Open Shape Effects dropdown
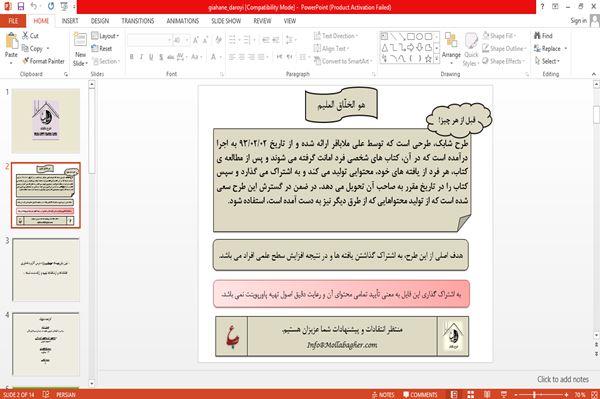The height and width of the screenshot is (399, 600). pos(504,61)
